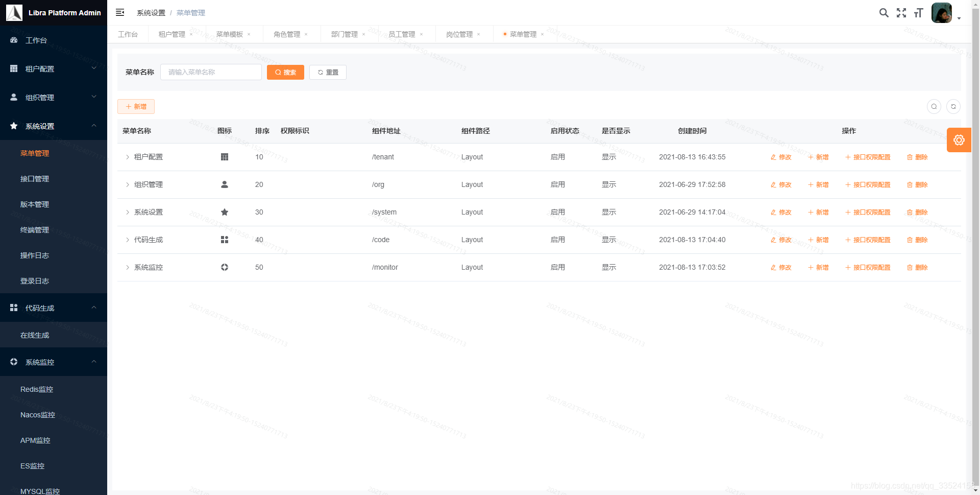The width and height of the screenshot is (980, 495).
Task: Click the Libra Platform Admin logo
Action: coord(54,12)
